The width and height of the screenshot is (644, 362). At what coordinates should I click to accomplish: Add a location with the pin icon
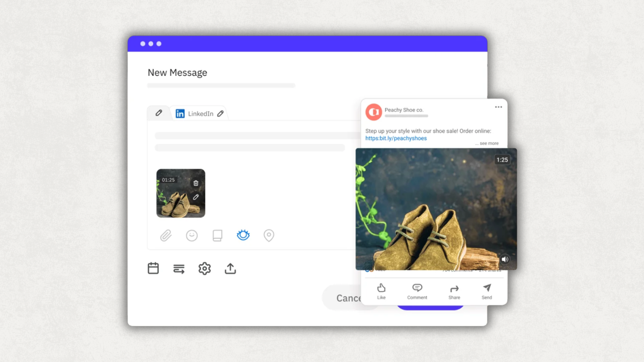tap(269, 235)
